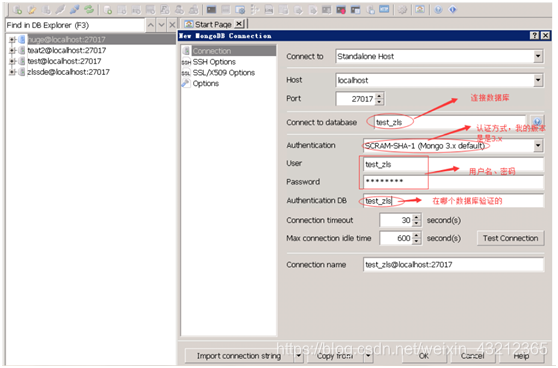This screenshot has width=558, height=368.
Task: Click the console icon with blue document
Action: [356, 10]
